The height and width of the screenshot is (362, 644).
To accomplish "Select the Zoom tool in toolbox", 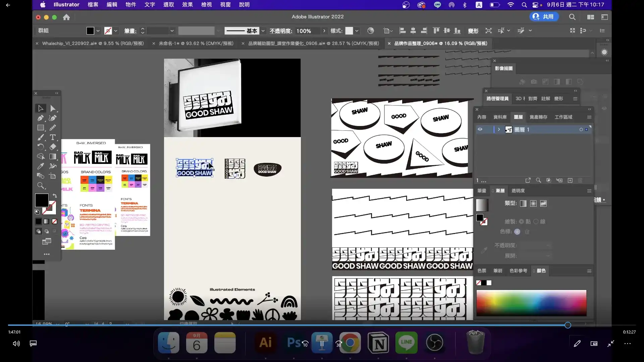I will (x=41, y=186).
